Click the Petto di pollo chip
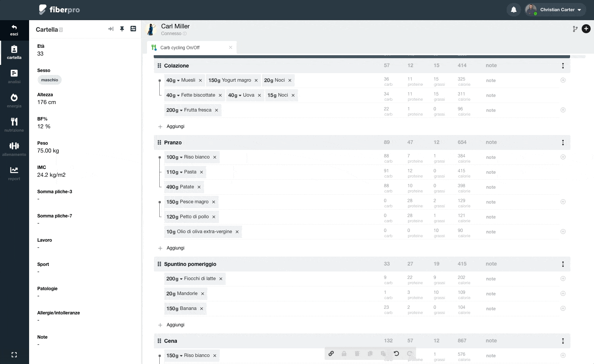 (x=191, y=217)
